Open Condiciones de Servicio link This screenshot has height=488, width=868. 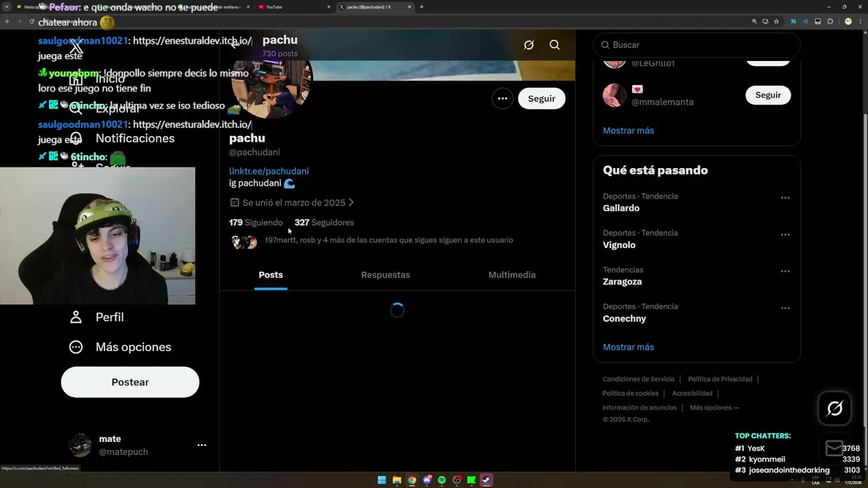click(x=639, y=379)
